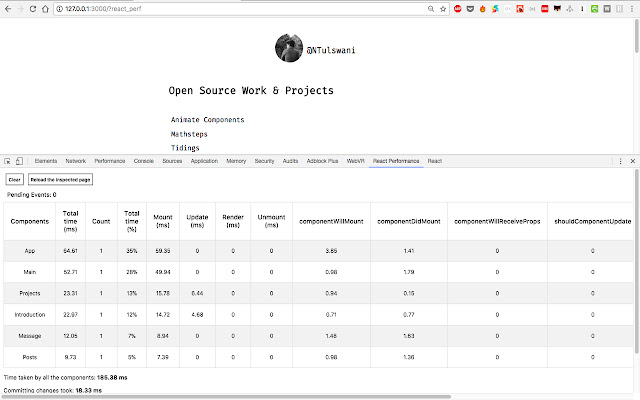Screen dimensions: 640x400
Task: Open the DevTools customize three-dot menu
Action: tap(620, 161)
